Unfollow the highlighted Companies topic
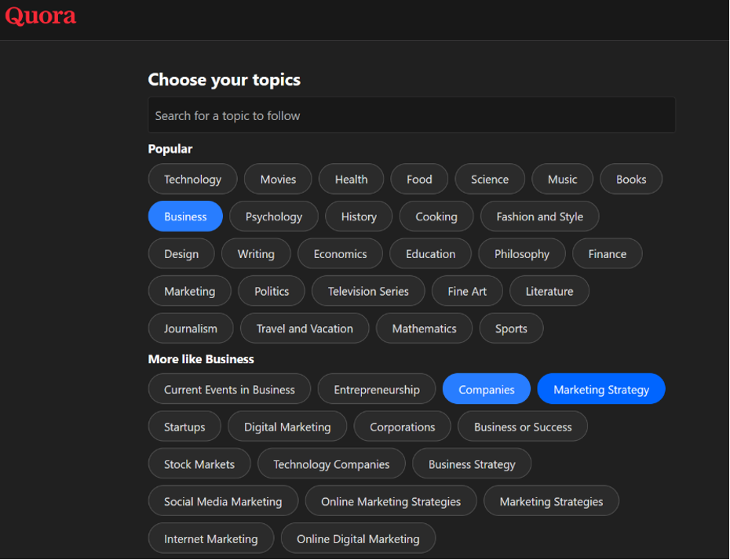730x560 pixels. (x=487, y=389)
